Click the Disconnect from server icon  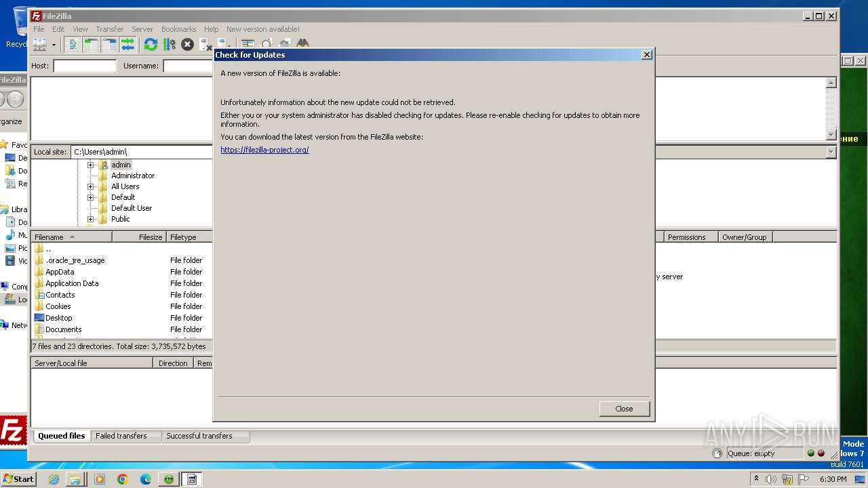pos(205,45)
